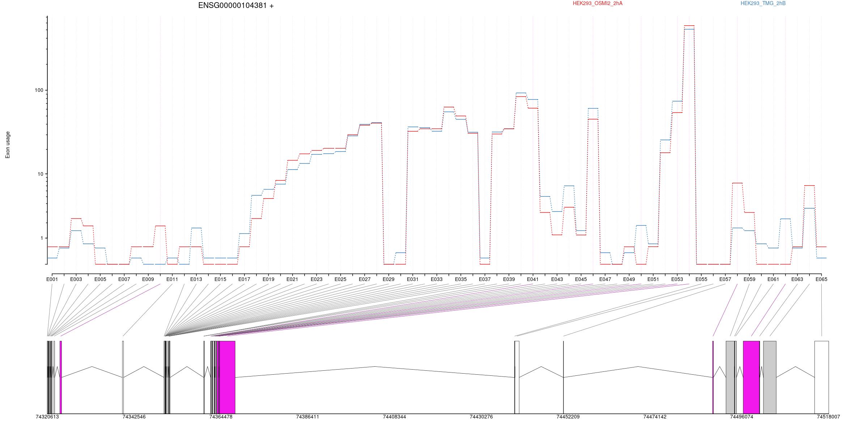Click exon label E033
Image resolution: width=868 pixels, height=434 pixels.
(x=437, y=279)
